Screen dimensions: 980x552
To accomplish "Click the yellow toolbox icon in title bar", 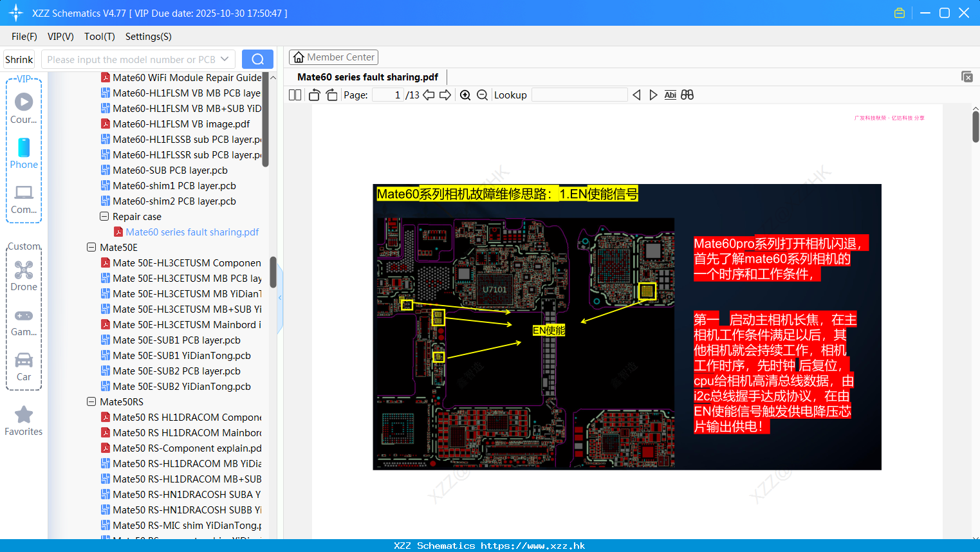I will 900,13.
